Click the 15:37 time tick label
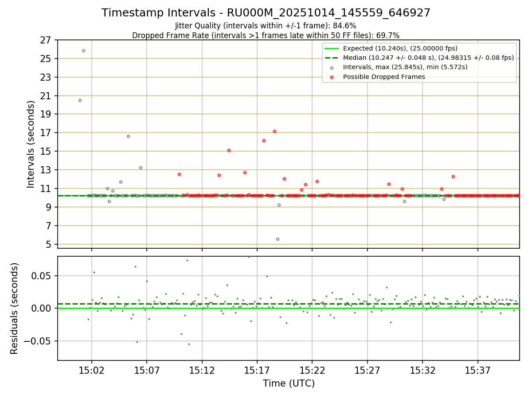Image resolution: width=532 pixels, height=399 pixels. [478, 370]
